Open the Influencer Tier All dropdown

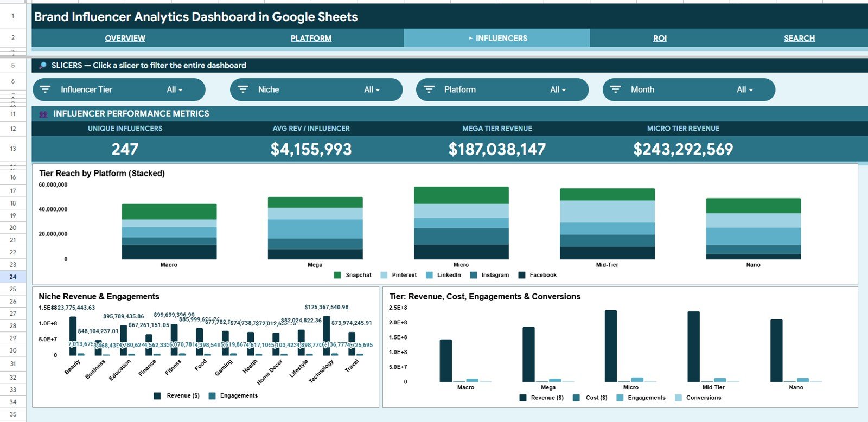(175, 89)
